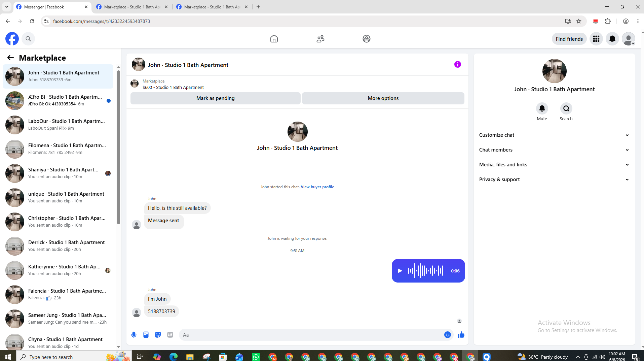
Task: Expand Customize chat section
Action: click(554, 135)
